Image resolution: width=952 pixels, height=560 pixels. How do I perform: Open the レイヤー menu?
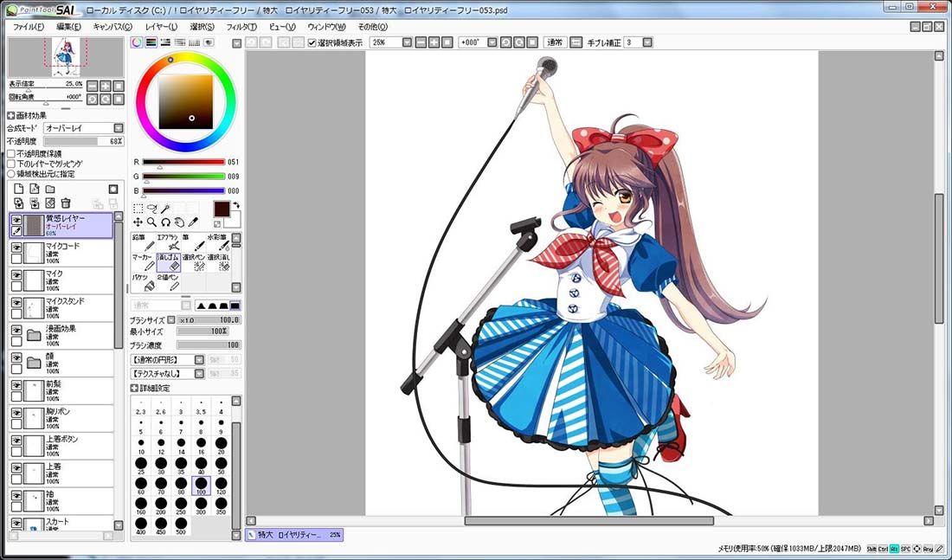pyautogui.click(x=162, y=27)
